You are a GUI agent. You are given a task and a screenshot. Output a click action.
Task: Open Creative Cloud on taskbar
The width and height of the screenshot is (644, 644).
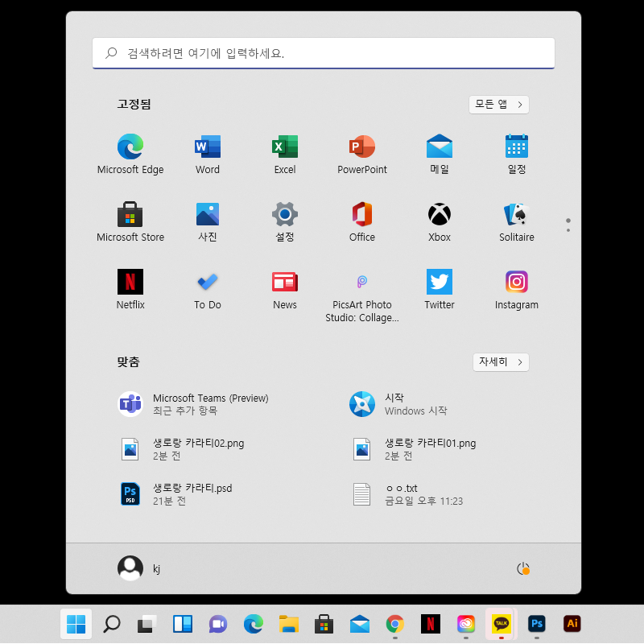point(466,624)
